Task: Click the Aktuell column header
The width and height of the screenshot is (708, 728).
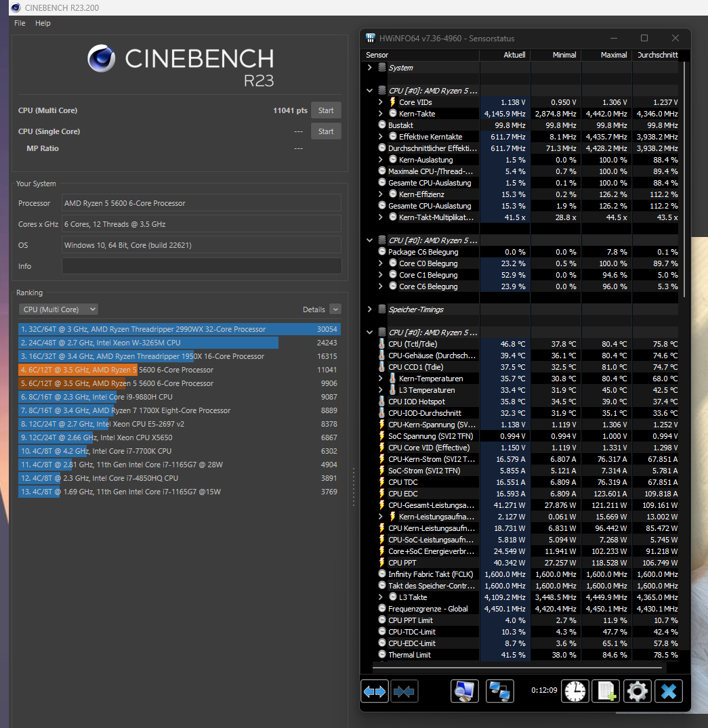Action: coord(505,55)
